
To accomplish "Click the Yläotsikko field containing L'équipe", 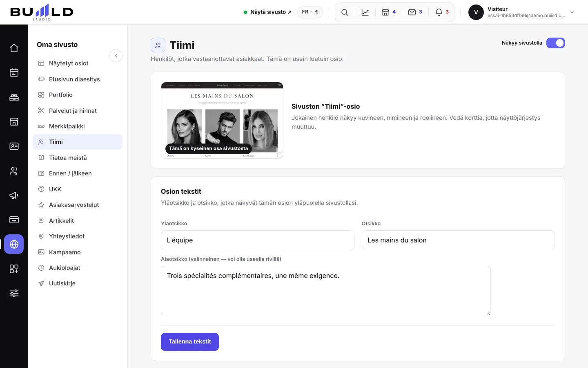I will coord(258,240).
